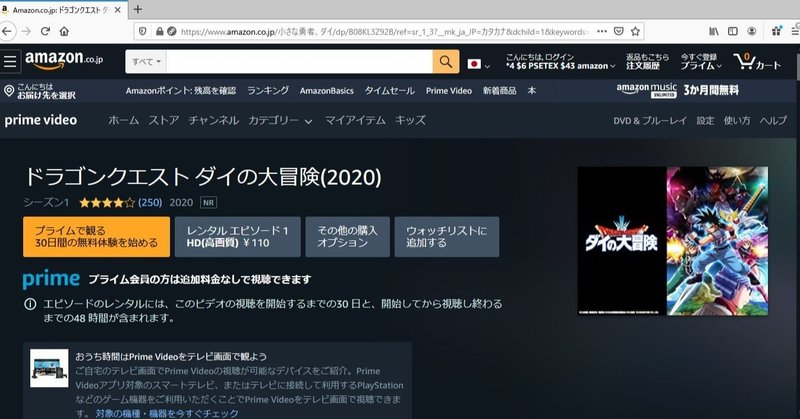Open a new tab with the plus icon
The width and height of the screenshot is (800, 419).
(x=138, y=9)
